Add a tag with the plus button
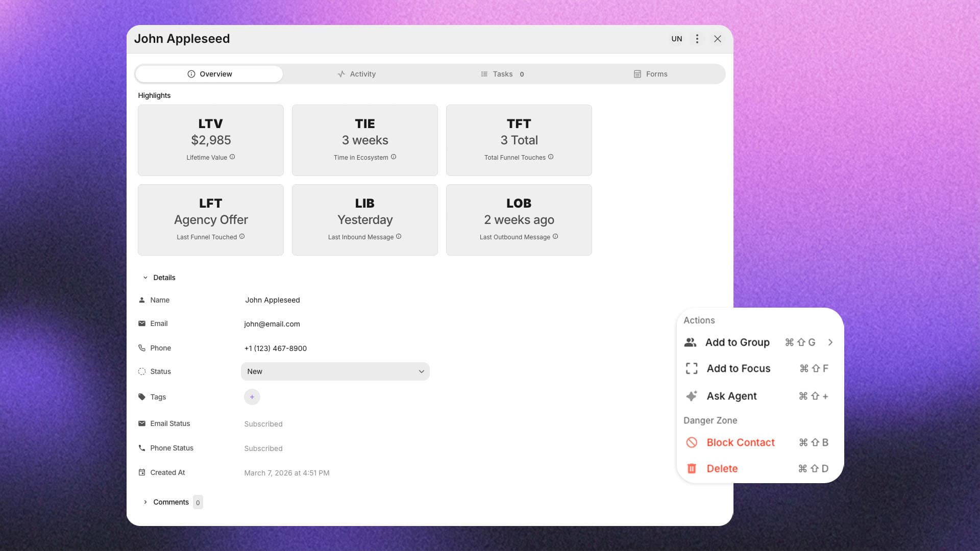The width and height of the screenshot is (980, 551). (252, 396)
